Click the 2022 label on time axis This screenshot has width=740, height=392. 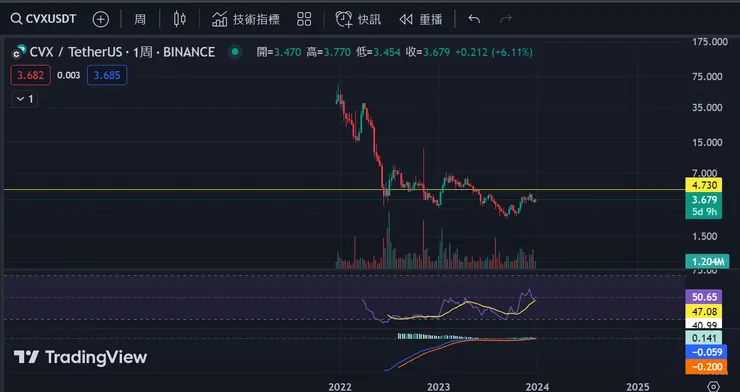tap(340, 387)
